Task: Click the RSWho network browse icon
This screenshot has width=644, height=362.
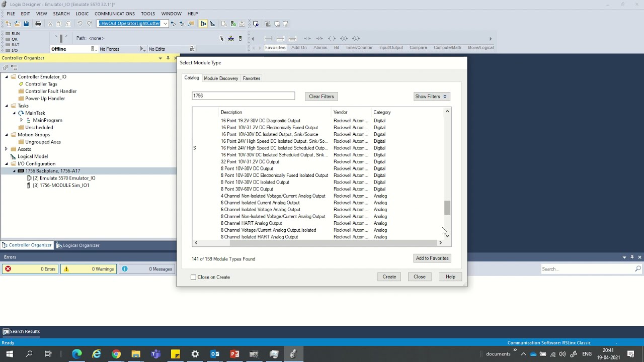Action: coord(231,39)
